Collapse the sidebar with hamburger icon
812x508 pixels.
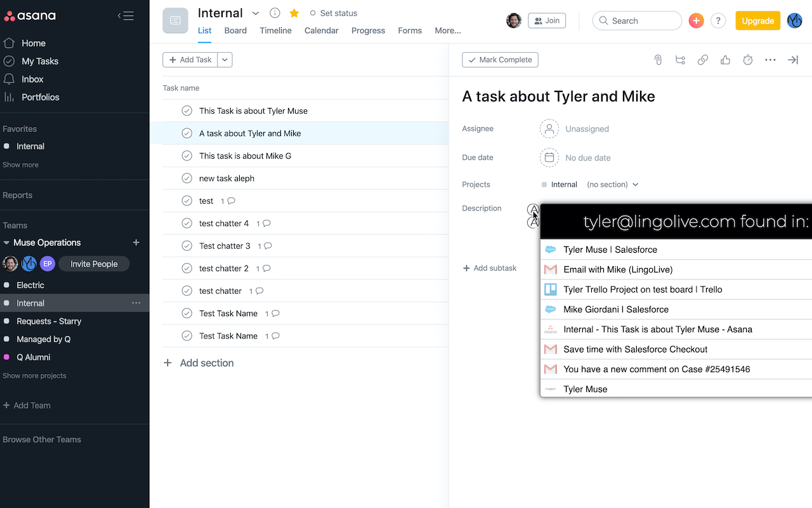126,16
